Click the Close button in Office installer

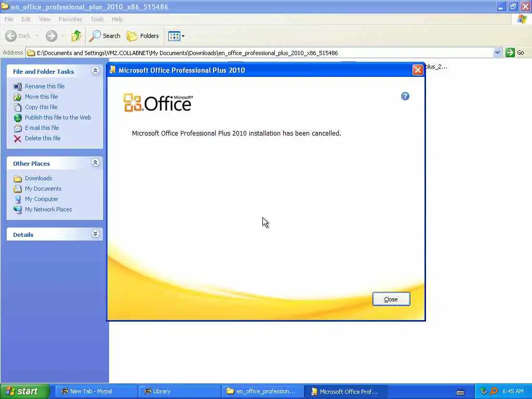pos(391,299)
